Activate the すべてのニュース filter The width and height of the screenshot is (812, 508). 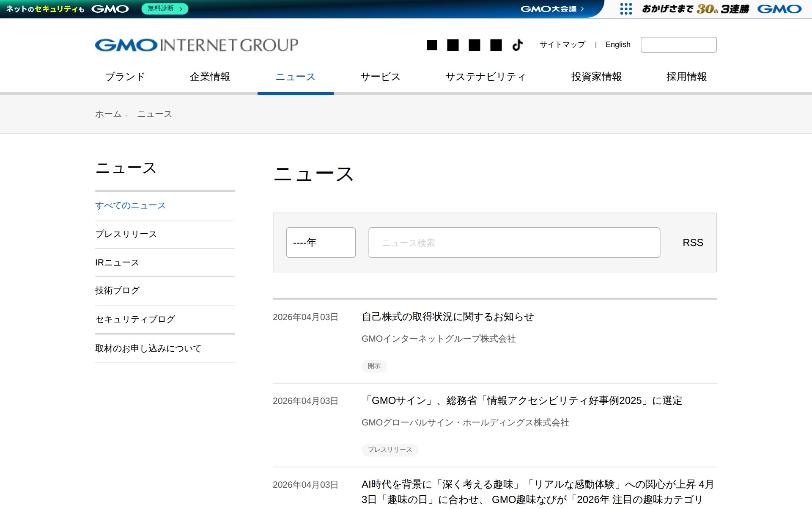point(131,205)
